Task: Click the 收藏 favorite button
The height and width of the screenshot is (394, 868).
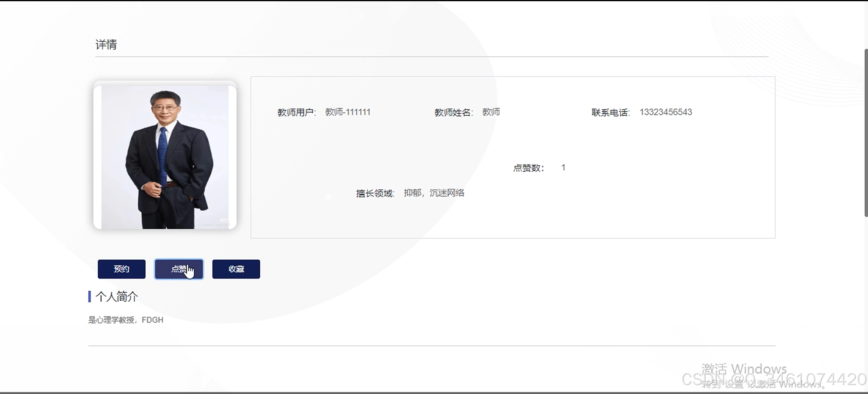Action: [236, 269]
